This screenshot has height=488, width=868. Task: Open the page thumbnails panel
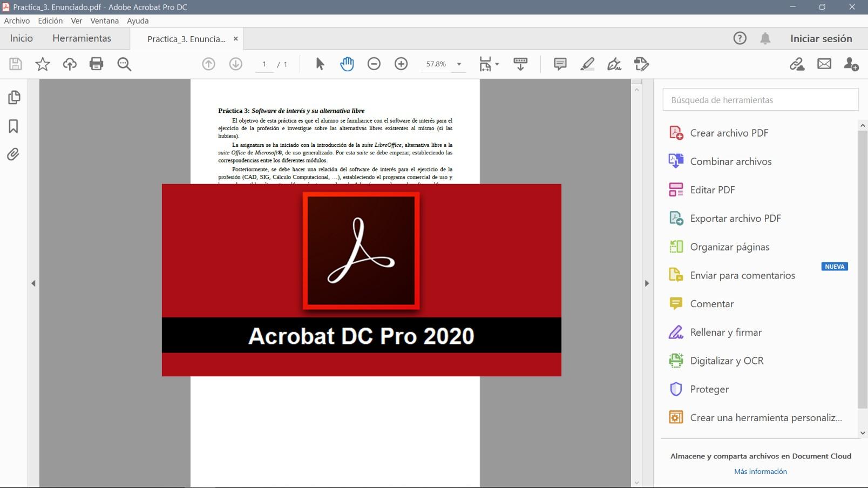[x=14, y=98]
